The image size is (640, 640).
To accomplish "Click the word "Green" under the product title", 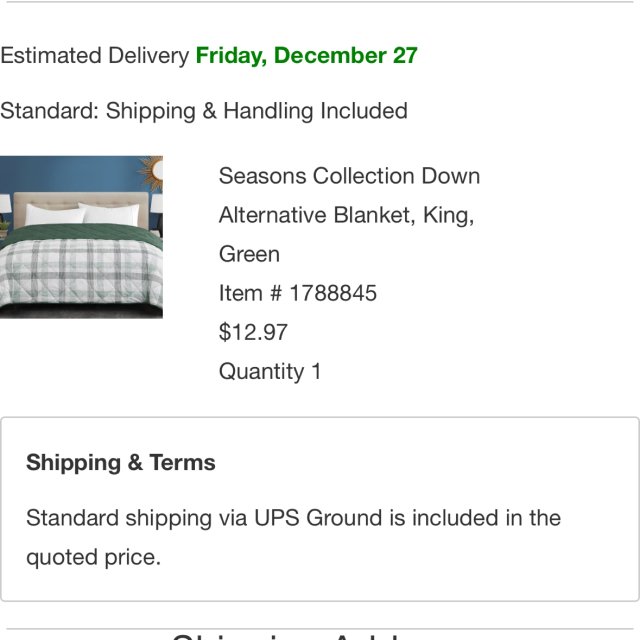I will point(249,254).
